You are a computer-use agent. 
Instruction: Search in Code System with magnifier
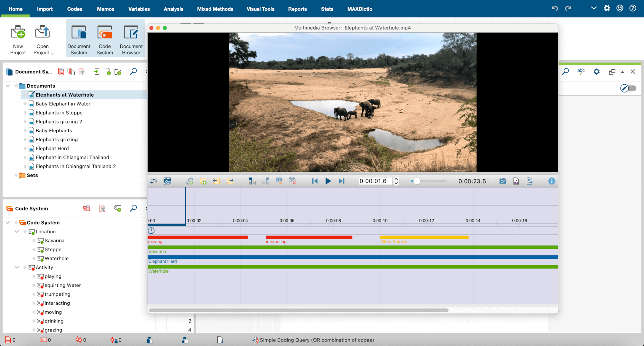coord(133,208)
